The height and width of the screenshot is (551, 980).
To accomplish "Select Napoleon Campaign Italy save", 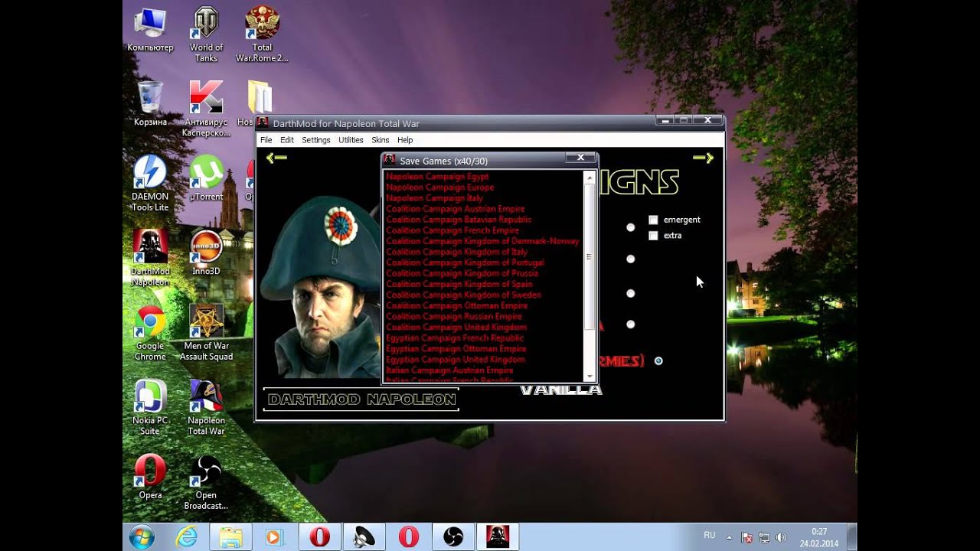I will [x=434, y=198].
